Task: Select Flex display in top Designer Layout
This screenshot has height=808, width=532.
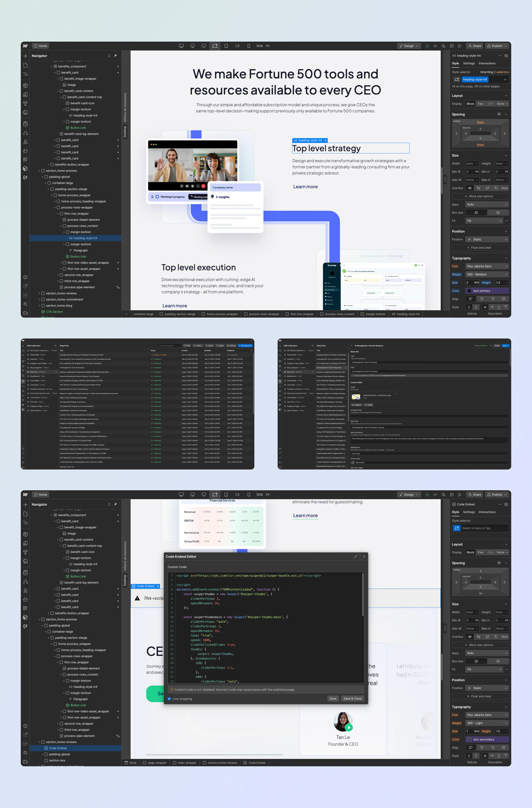Action: (x=480, y=104)
